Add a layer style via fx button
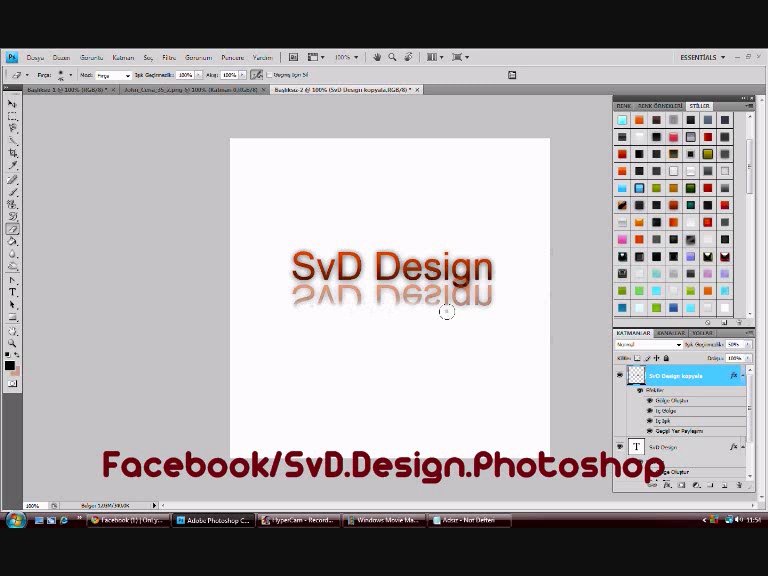This screenshot has width=768, height=576. click(x=667, y=485)
